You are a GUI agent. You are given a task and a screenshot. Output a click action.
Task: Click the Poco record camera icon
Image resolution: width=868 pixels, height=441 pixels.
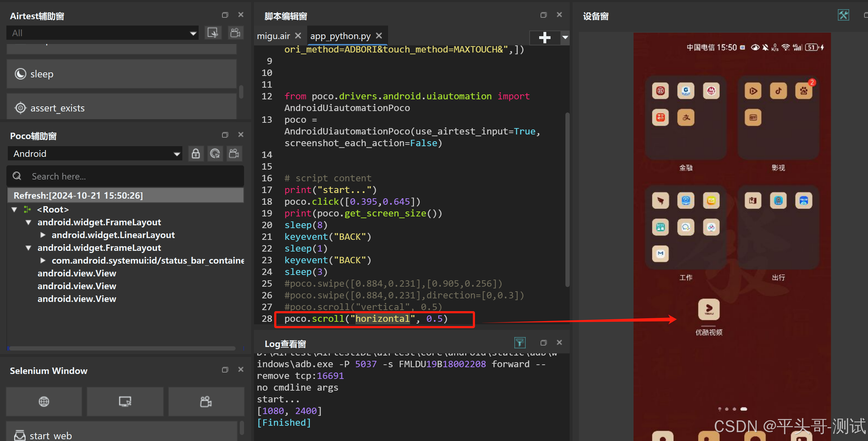(234, 154)
